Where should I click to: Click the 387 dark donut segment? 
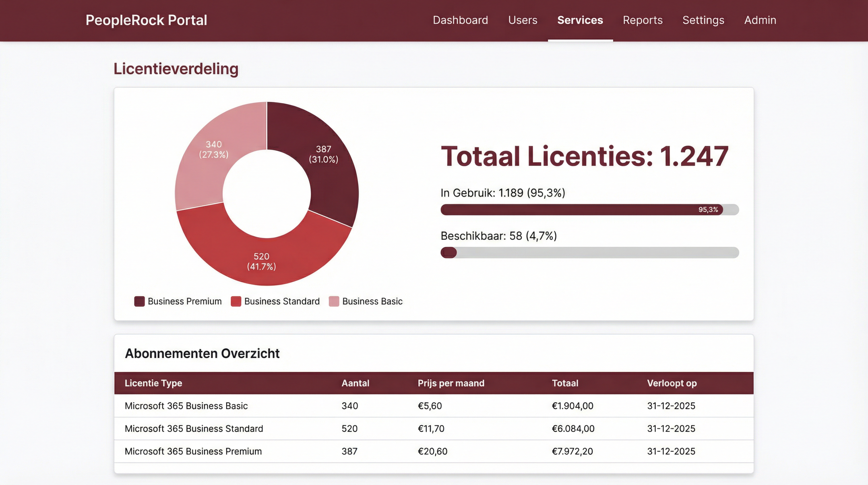332,175
